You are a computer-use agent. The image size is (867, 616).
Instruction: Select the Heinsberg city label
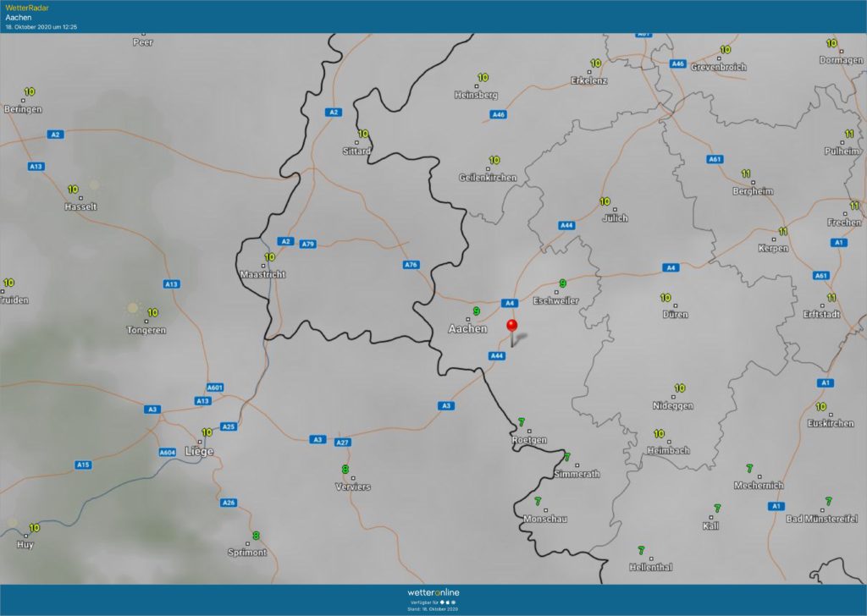tap(476, 95)
